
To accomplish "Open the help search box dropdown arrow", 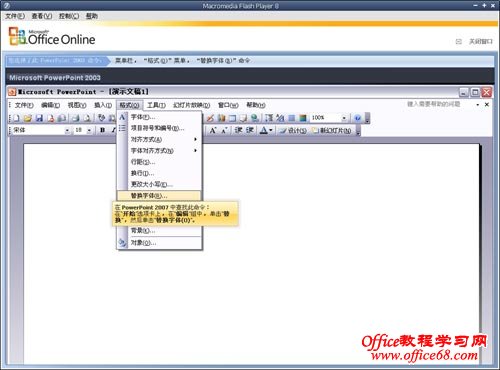I will click(478, 105).
